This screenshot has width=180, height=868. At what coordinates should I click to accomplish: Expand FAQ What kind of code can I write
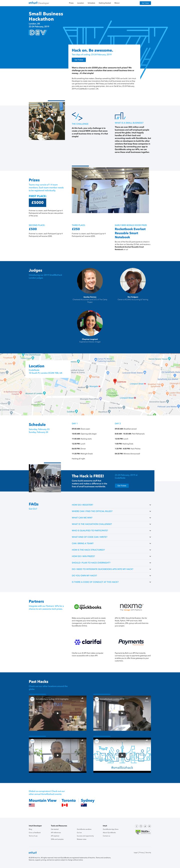111,537
